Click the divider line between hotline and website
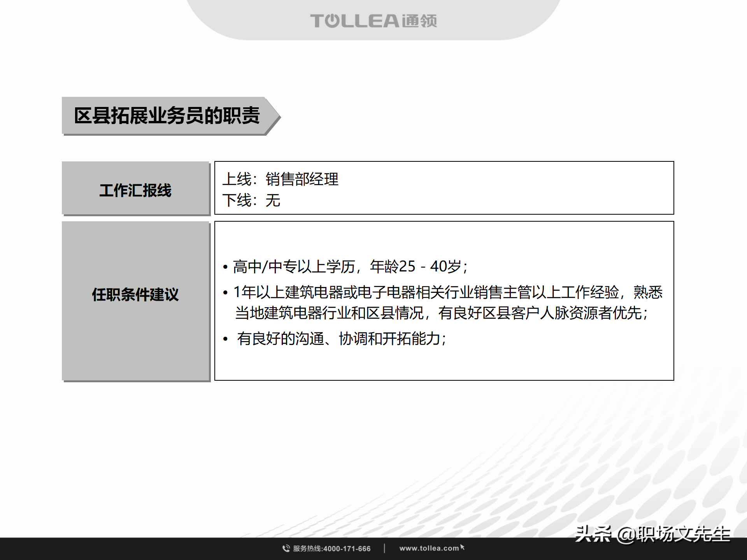This screenshot has width=747, height=560. 385,548
